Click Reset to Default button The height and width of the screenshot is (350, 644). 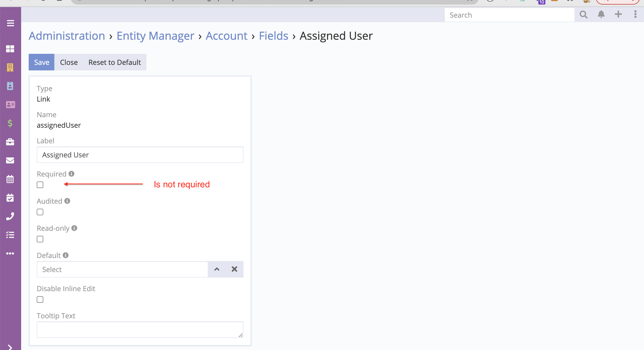point(114,62)
